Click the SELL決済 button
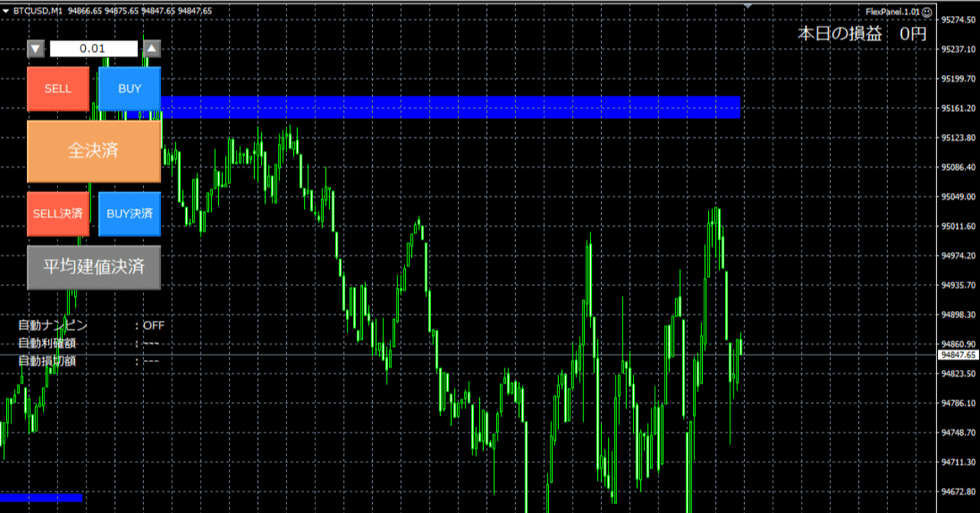The height and width of the screenshot is (513, 980). click(57, 214)
